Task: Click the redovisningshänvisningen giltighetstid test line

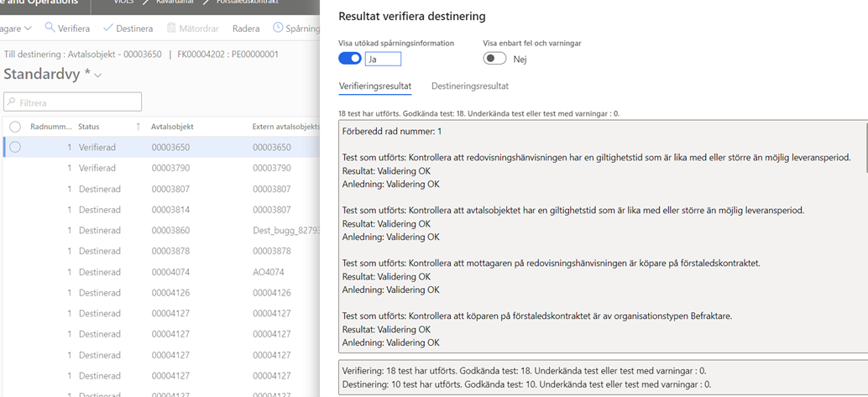Action: coord(597,158)
